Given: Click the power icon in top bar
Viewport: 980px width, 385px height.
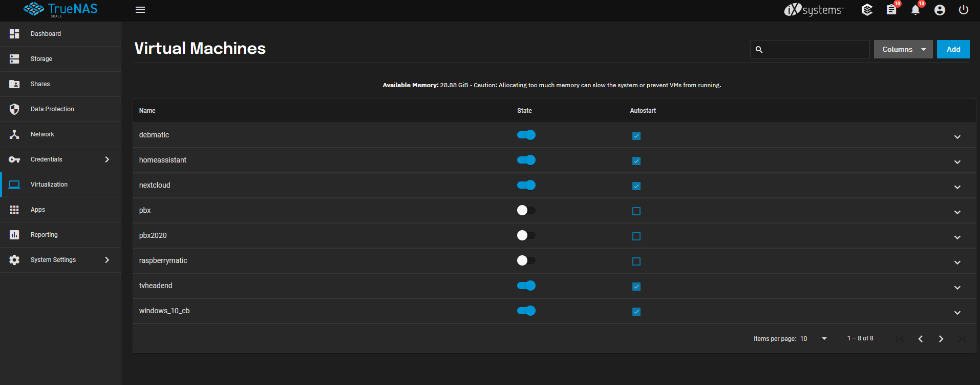Looking at the screenshot, I should point(964,10).
